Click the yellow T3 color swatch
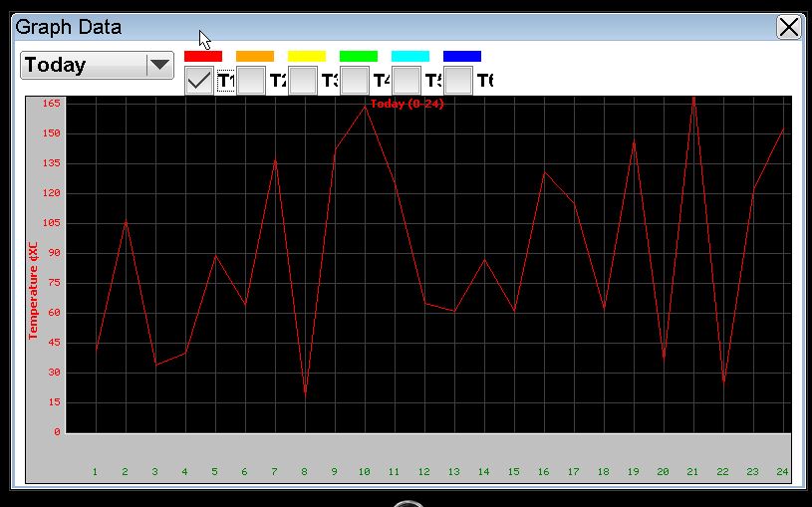The width and height of the screenshot is (812, 507). coord(307,56)
